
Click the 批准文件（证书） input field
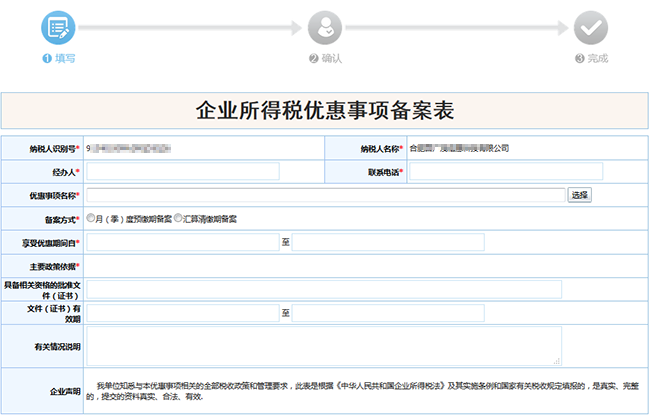(325, 289)
